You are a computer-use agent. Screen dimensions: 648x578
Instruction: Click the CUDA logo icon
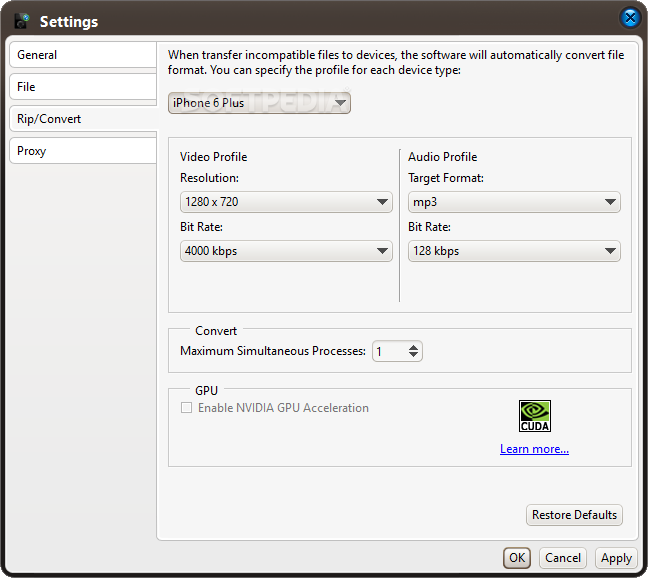tap(535, 416)
